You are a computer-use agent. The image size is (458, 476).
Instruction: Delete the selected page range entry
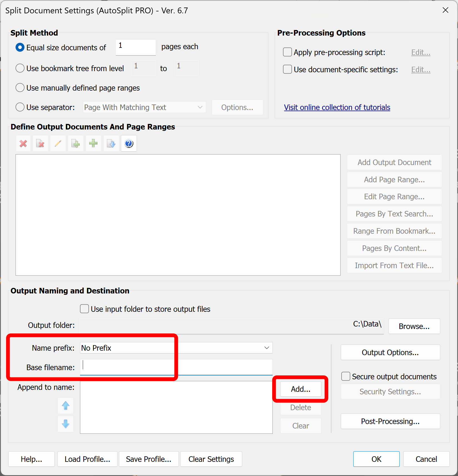(x=41, y=143)
